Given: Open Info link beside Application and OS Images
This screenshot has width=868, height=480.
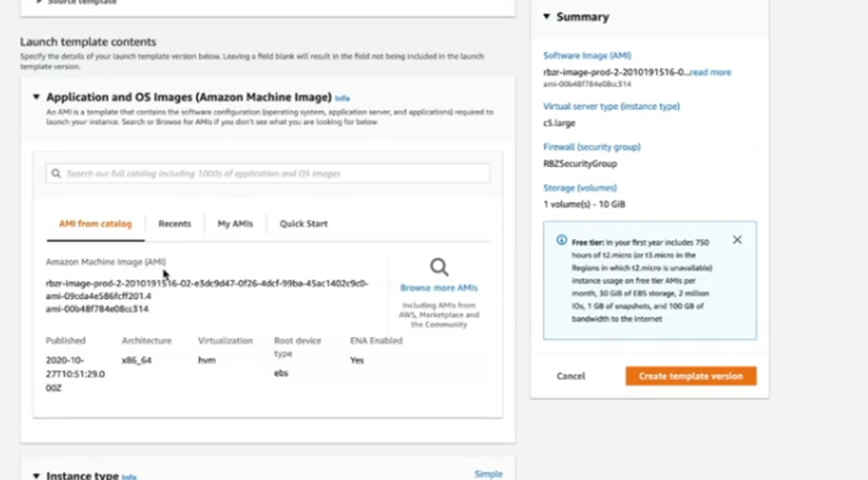Looking at the screenshot, I should pos(342,98).
